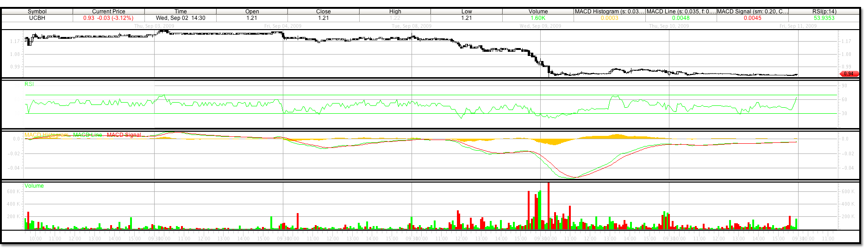Click the MACD Histogram column header

[x=609, y=12]
